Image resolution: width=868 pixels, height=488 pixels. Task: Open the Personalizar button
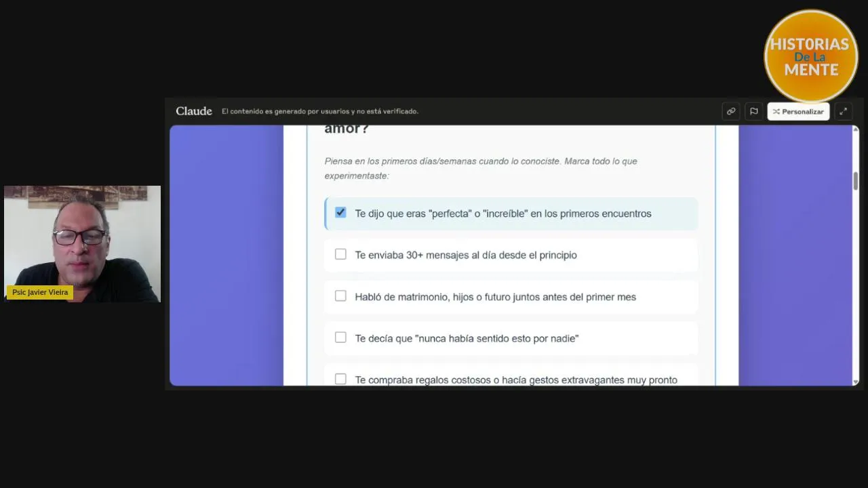tap(798, 111)
